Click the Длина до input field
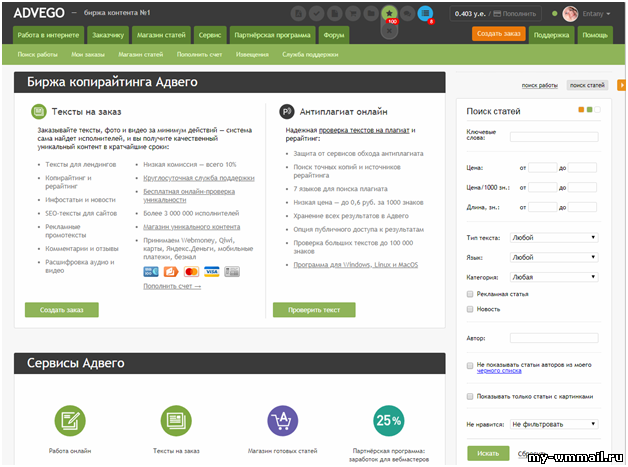This screenshot has width=628, height=467. pyautogui.click(x=582, y=207)
